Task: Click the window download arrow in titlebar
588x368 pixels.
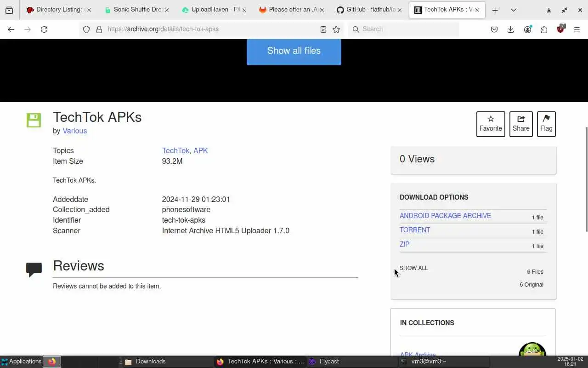Action: click(548, 10)
